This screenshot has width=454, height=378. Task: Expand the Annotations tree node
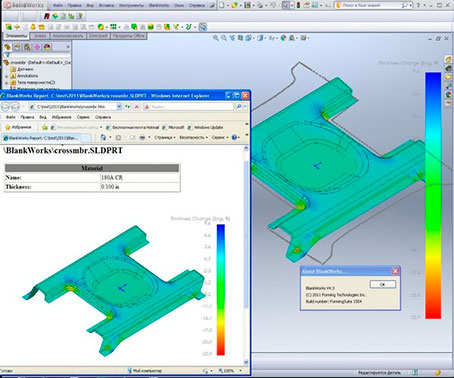[x=6, y=76]
